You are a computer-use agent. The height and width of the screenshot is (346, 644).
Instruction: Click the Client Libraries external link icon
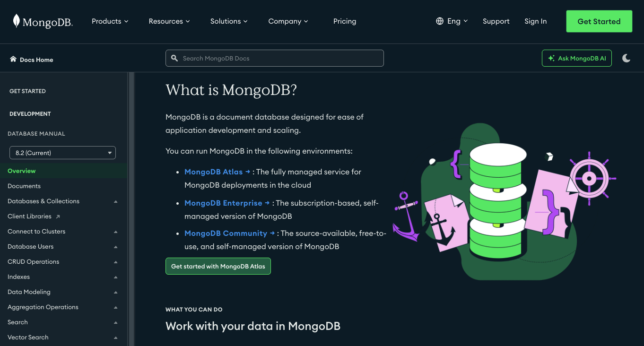pyautogui.click(x=58, y=216)
